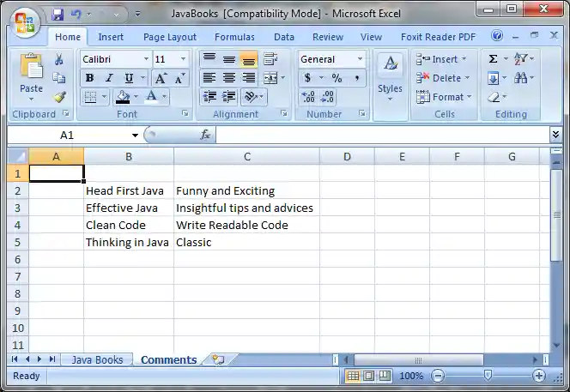Insert function with fx button
Image resolution: width=570 pixels, height=392 pixels.
[205, 136]
